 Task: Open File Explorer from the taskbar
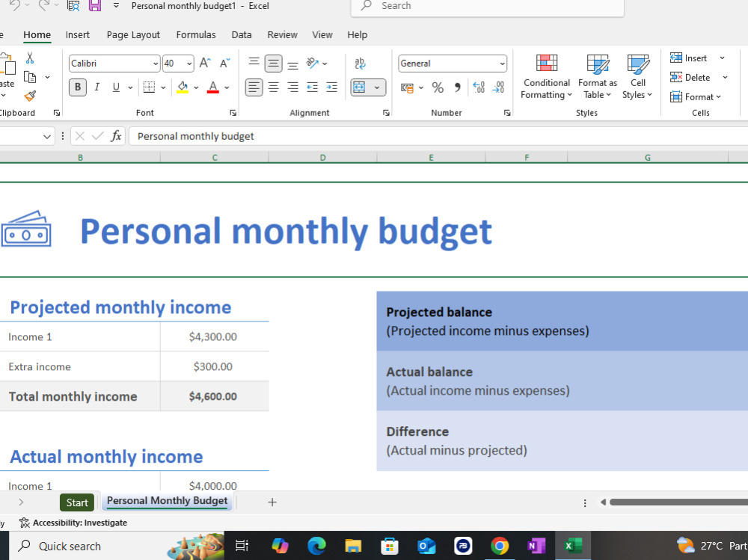353,546
